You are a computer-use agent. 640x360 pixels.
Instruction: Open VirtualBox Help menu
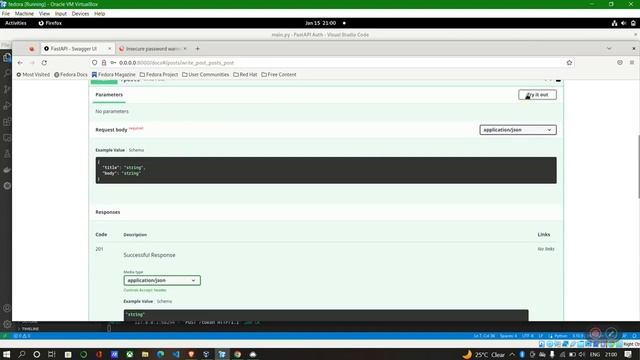(100, 13)
